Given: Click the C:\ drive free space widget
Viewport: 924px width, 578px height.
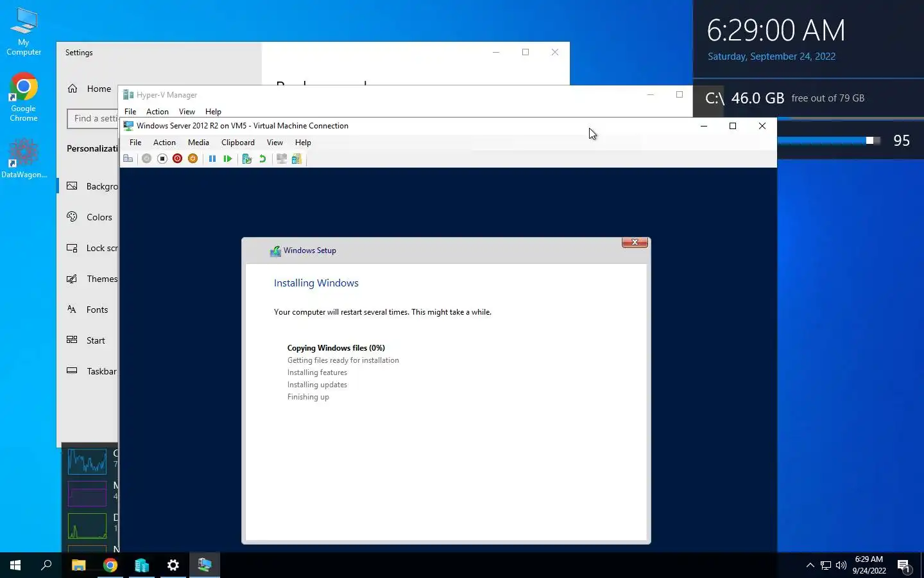Looking at the screenshot, I should (809, 98).
